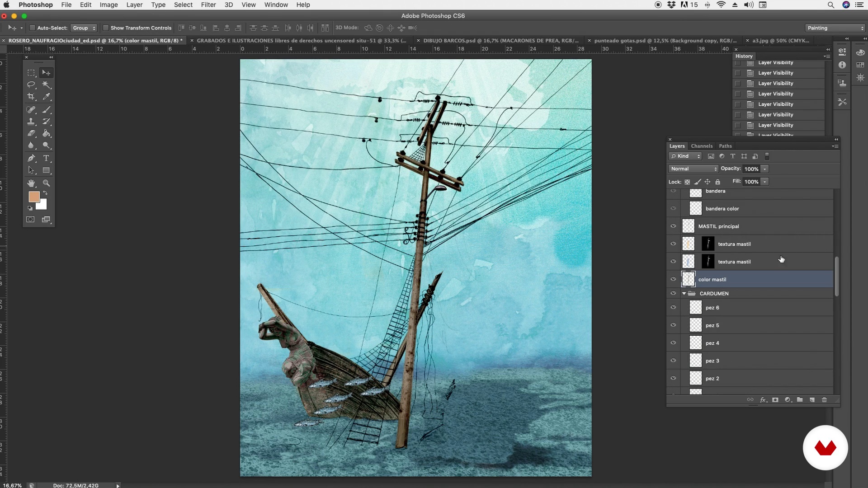Select the textura mastil layer under MASTIL principal
The width and height of the screenshot is (868, 488).
(757, 244)
